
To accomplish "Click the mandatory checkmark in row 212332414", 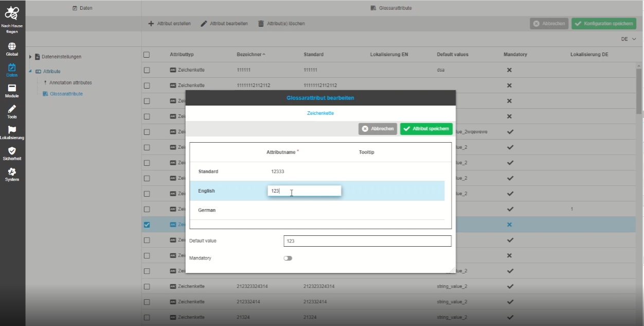I will pos(510,302).
